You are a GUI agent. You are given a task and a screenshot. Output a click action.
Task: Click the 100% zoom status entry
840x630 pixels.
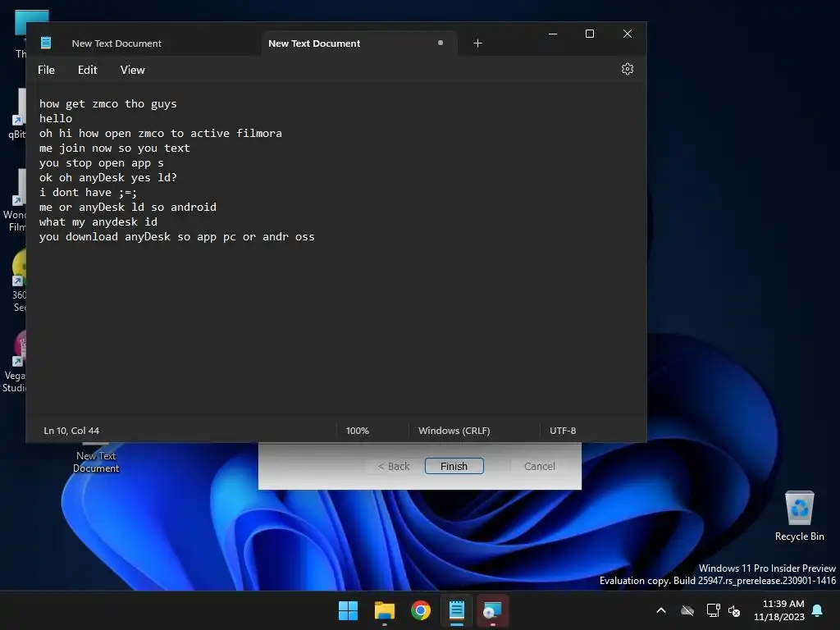[x=358, y=431]
